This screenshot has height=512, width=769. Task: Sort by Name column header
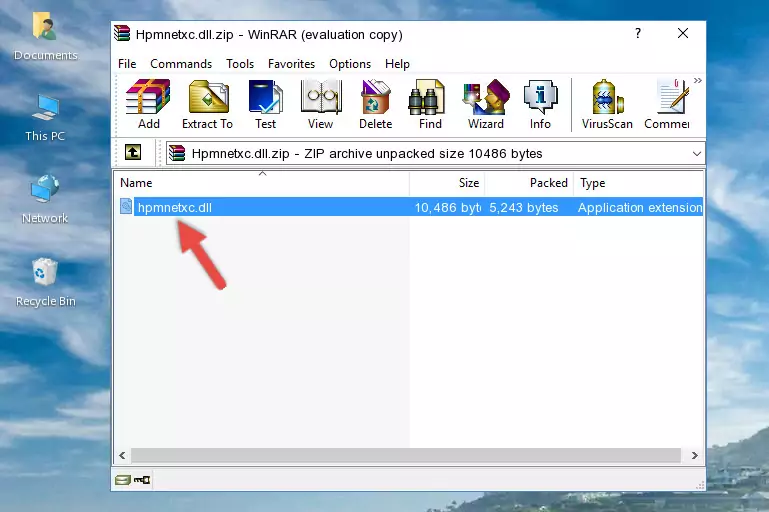pos(262,183)
